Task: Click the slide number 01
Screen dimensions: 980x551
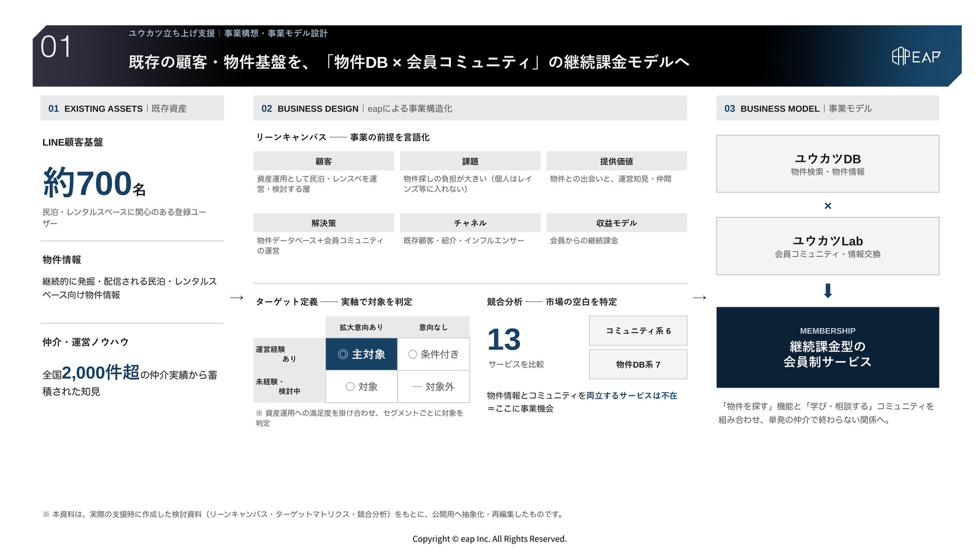Action: [56, 47]
